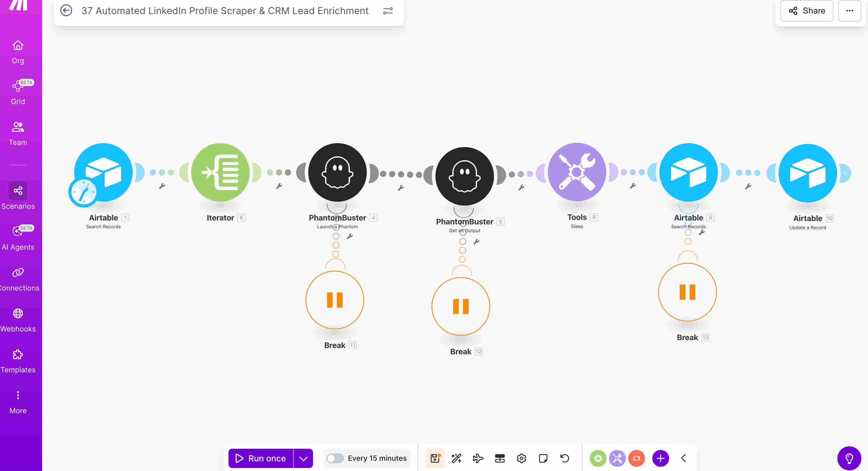Screen dimensions: 868x471
Task: Open scenario settings gear in toolbar
Action: click(522, 458)
